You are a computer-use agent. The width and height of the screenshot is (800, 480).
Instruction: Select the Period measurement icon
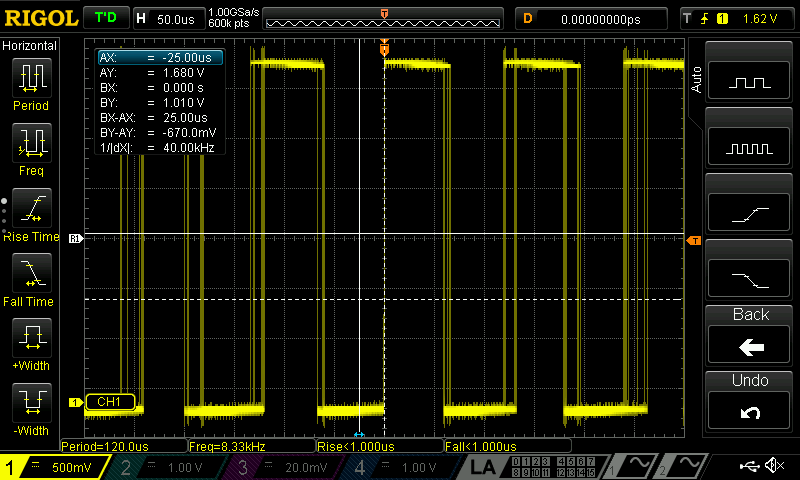(x=31, y=83)
